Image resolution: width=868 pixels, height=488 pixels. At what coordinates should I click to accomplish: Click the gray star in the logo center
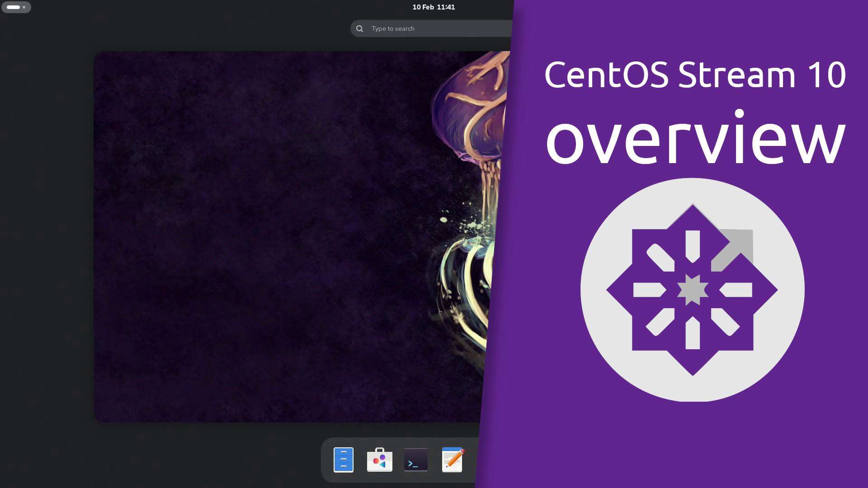(x=692, y=290)
